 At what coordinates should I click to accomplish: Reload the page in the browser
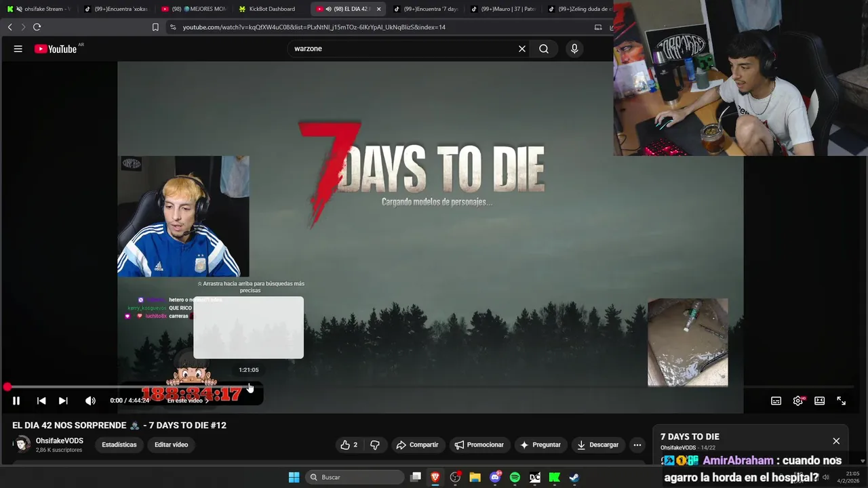[x=37, y=27]
